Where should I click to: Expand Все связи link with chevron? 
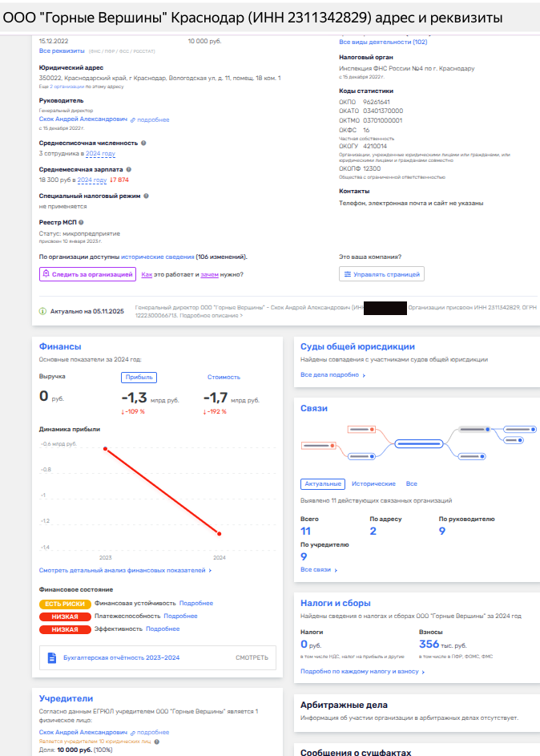point(319,570)
